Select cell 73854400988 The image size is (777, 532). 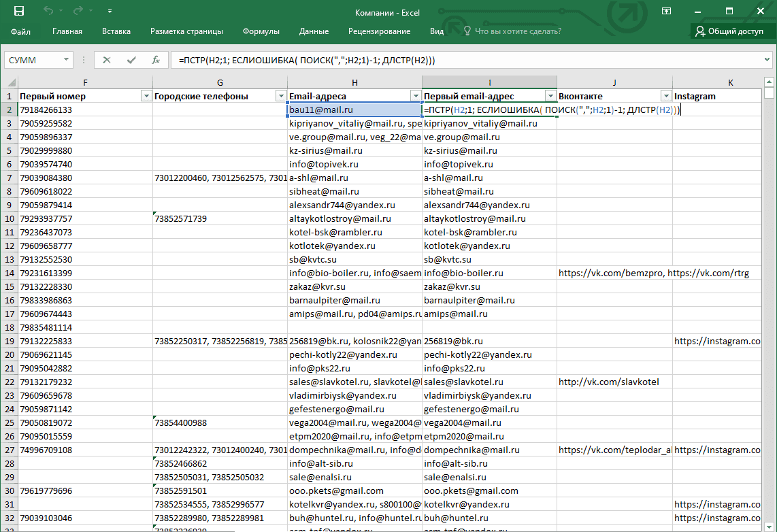tap(220, 422)
